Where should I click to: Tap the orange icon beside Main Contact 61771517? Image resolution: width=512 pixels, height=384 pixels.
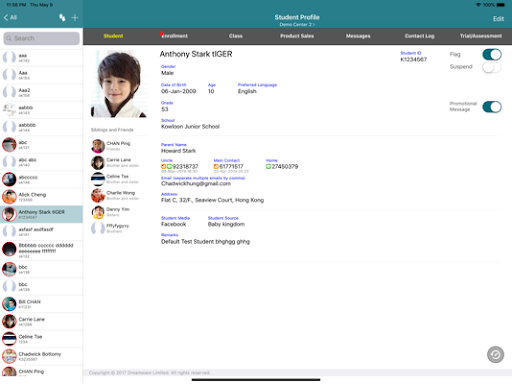[x=216, y=166]
